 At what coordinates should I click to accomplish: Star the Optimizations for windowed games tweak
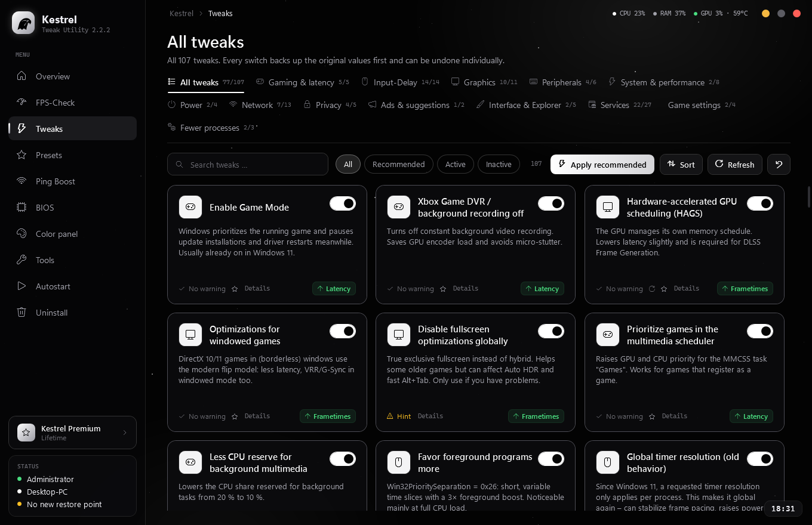click(235, 416)
